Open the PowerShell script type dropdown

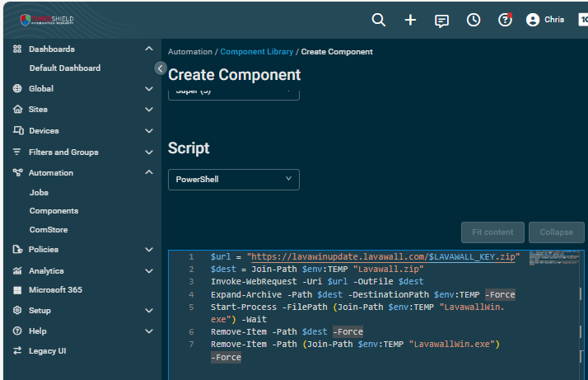click(234, 180)
